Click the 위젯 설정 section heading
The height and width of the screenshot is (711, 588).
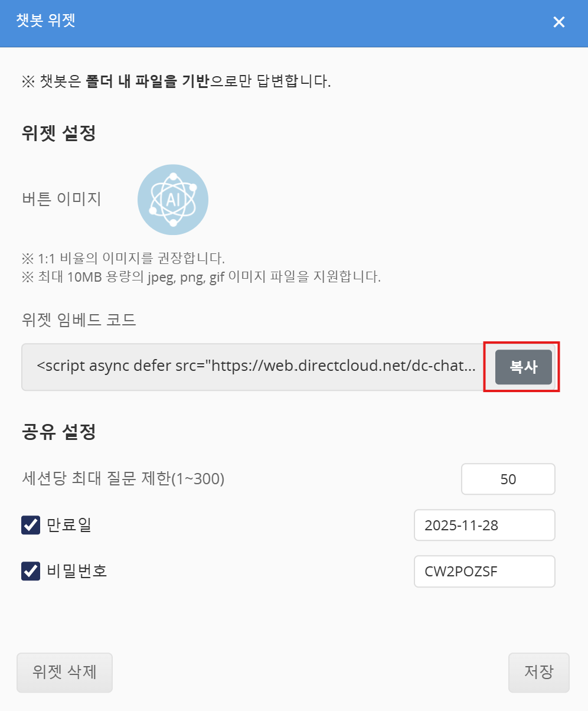click(x=58, y=133)
